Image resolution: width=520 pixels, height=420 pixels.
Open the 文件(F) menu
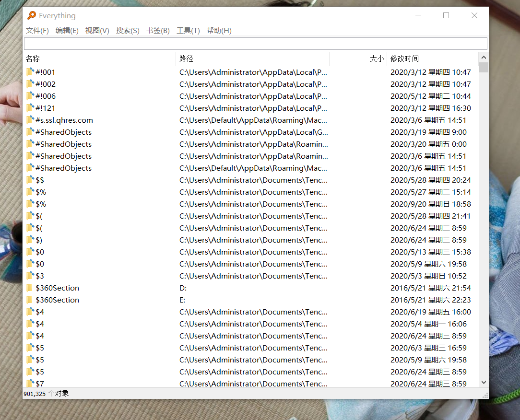pyautogui.click(x=37, y=30)
